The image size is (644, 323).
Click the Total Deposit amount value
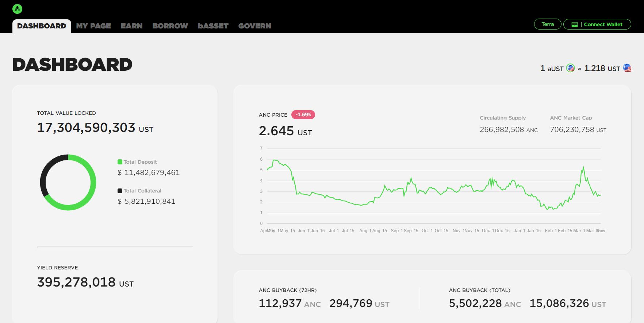tap(152, 172)
